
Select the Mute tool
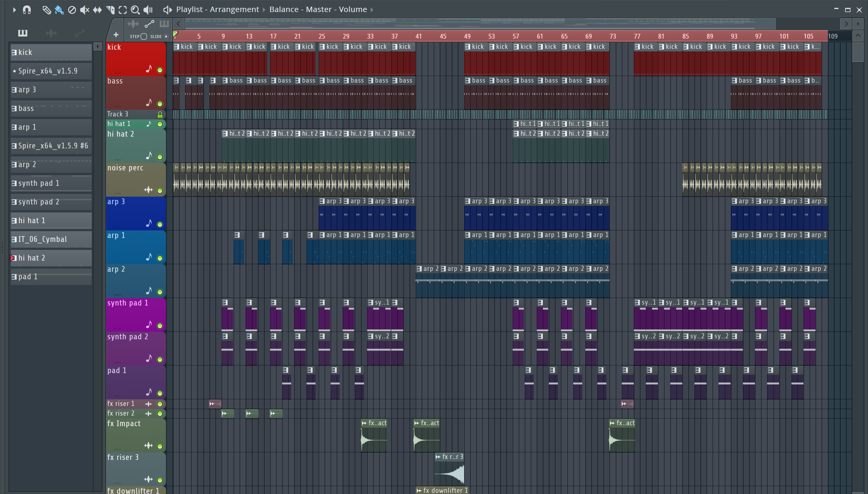point(84,10)
